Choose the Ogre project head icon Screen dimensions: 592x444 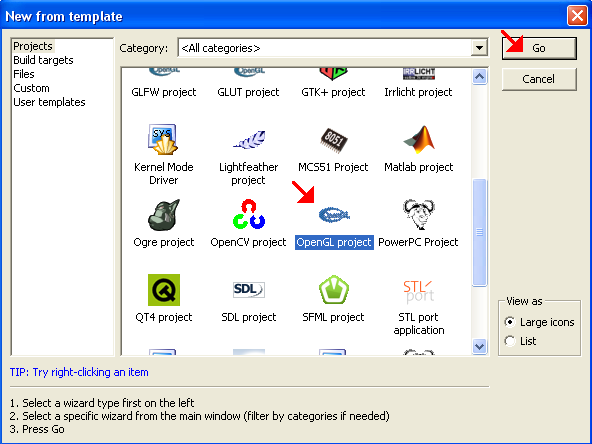point(164,214)
